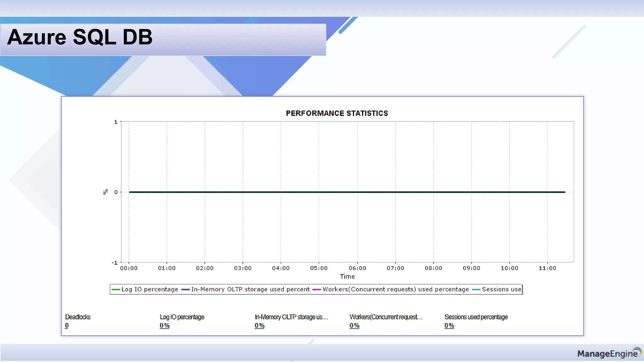Open the Deadlocks value 0 link
This screenshot has width=644, height=362.
[67, 326]
